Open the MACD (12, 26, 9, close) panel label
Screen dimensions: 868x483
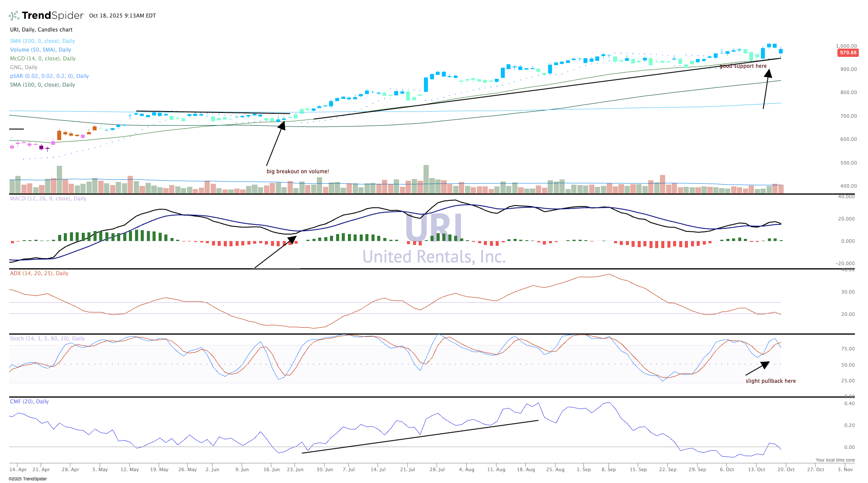(48, 199)
